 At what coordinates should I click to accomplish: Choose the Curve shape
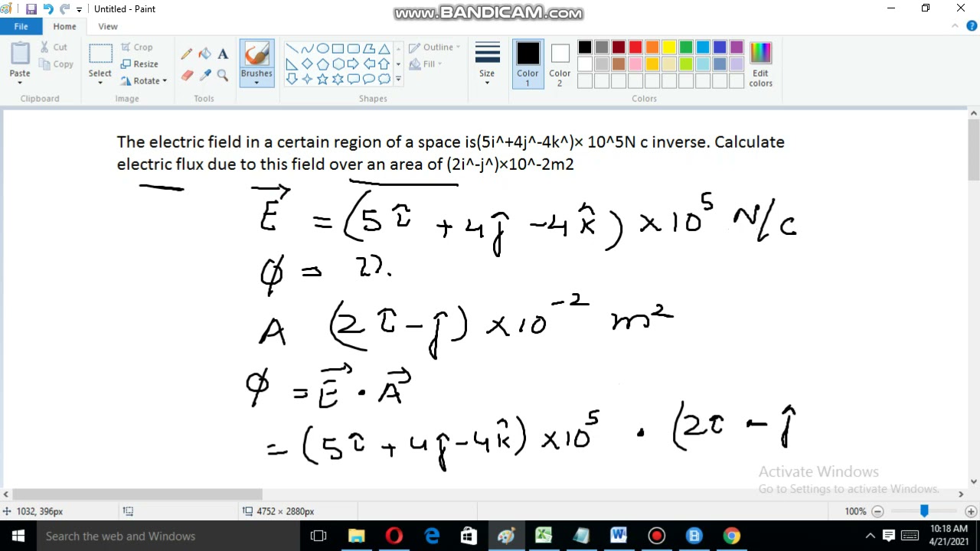[307, 48]
